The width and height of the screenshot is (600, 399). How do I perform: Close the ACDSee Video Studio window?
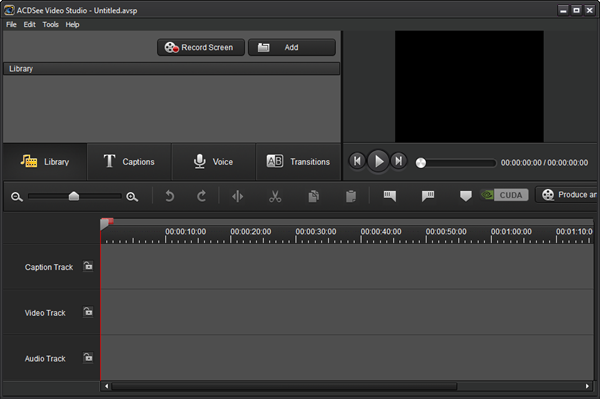click(x=590, y=10)
